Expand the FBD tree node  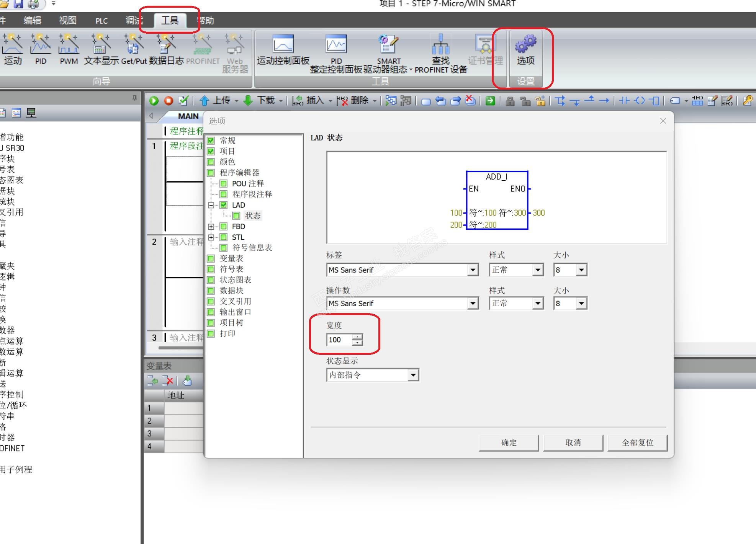coord(211,227)
